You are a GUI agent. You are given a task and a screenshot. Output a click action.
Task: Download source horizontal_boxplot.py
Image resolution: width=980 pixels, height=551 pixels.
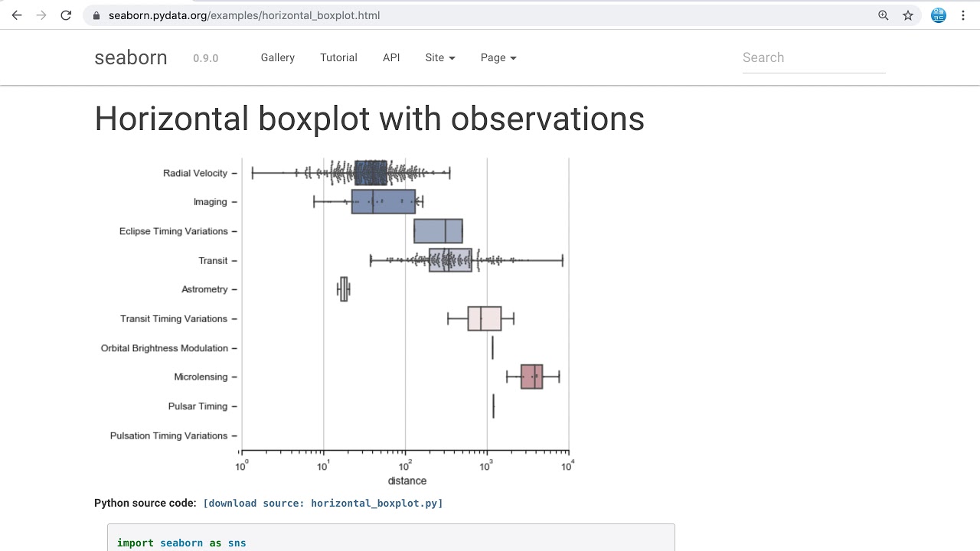coord(323,503)
